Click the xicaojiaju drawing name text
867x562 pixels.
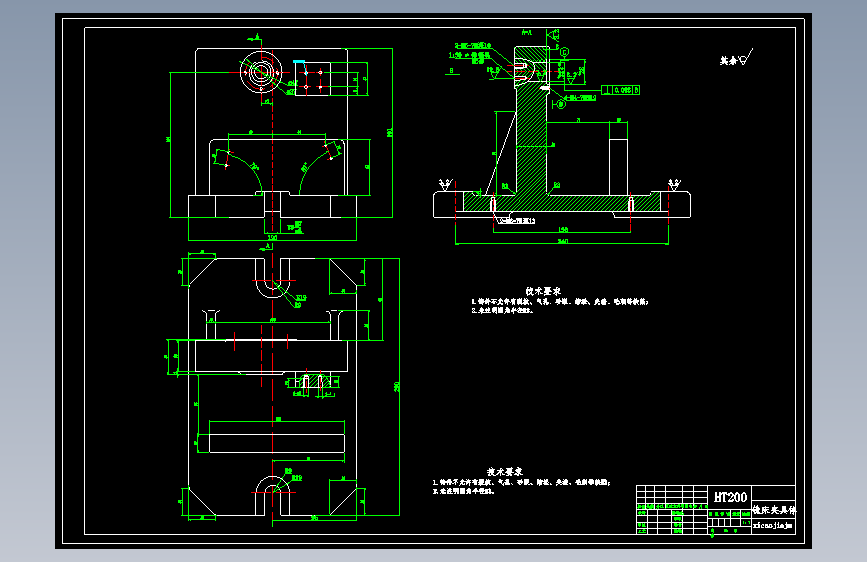[772, 525]
